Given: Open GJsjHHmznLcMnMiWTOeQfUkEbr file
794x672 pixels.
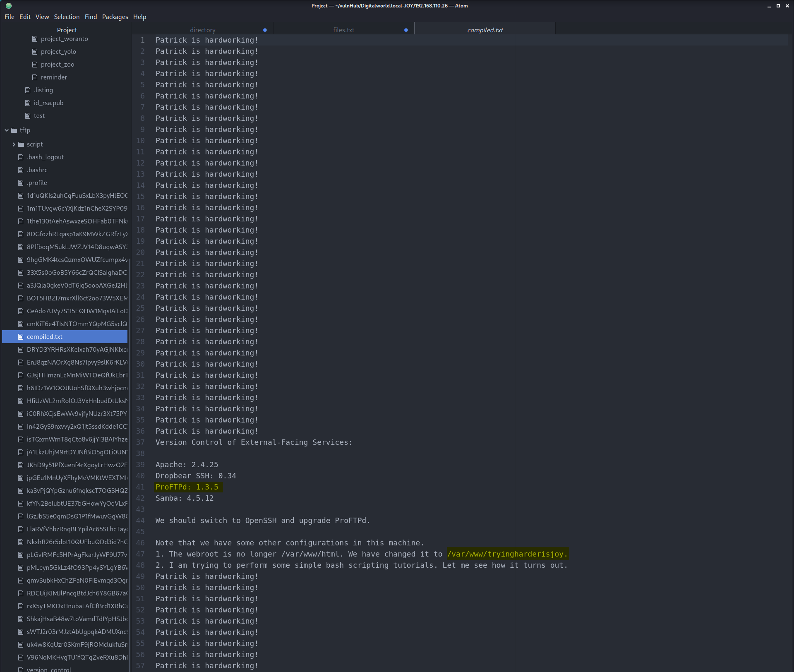Looking at the screenshot, I should 77,375.
